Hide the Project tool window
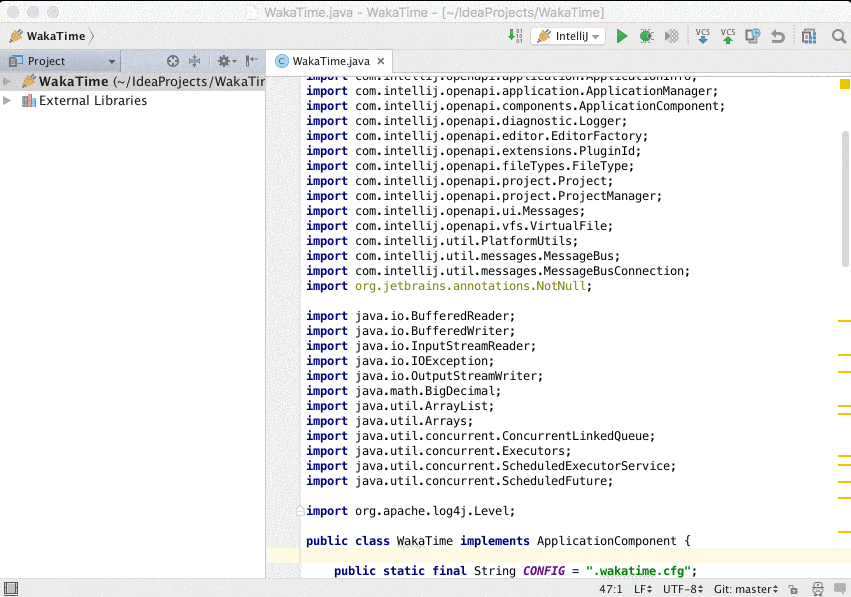Screen dimensions: 851x597 pyautogui.click(x=249, y=61)
